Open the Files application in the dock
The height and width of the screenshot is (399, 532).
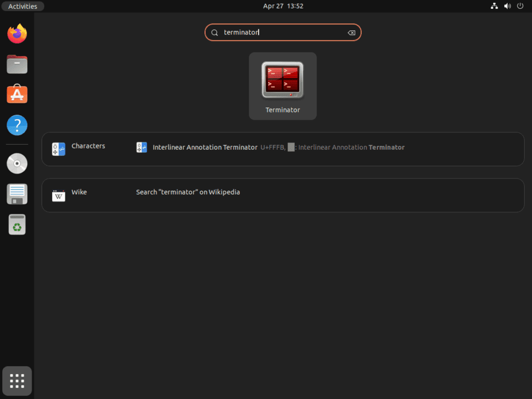tap(17, 64)
